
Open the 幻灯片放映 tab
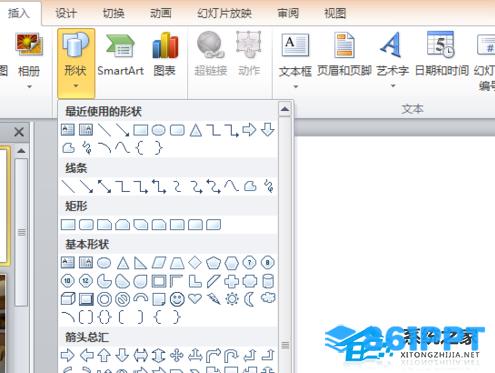(x=224, y=13)
